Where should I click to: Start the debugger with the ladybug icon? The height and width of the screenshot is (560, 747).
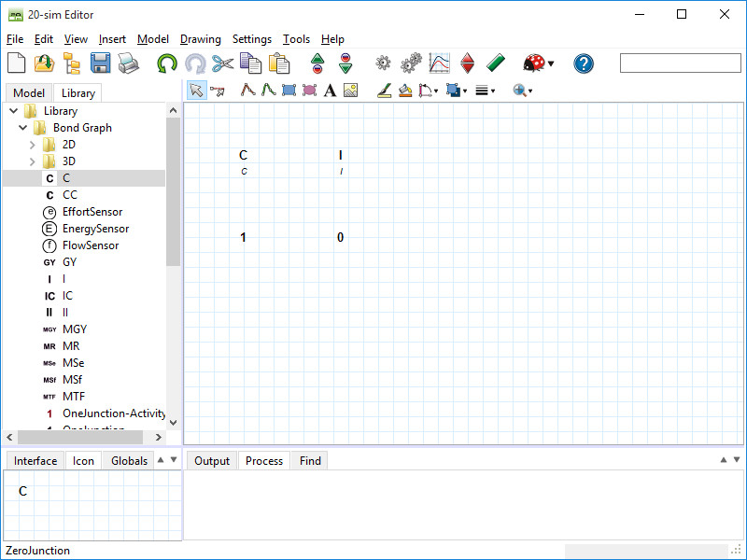(530, 63)
